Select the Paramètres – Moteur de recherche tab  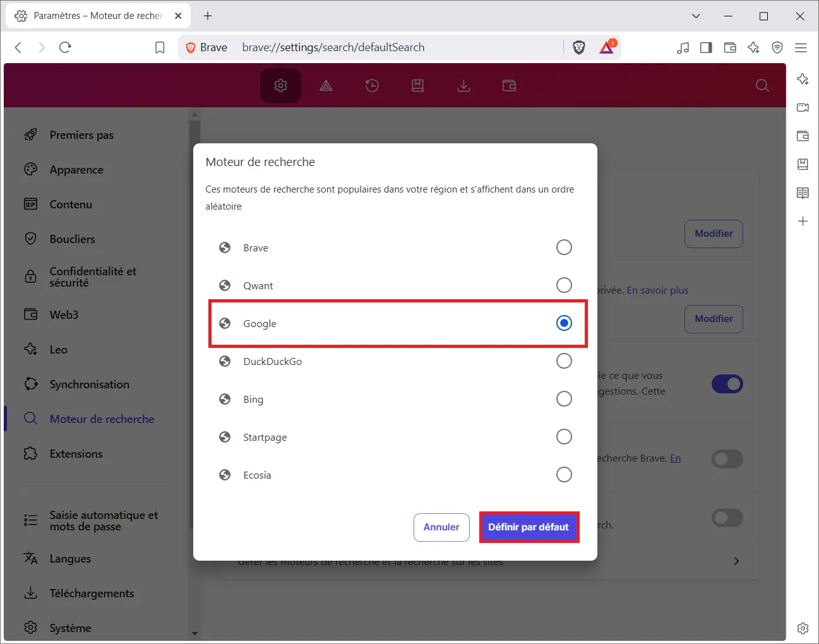point(98,16)
